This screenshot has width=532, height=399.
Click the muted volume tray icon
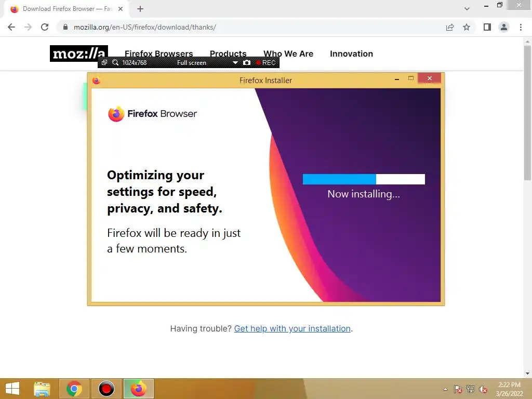[483, 389]
